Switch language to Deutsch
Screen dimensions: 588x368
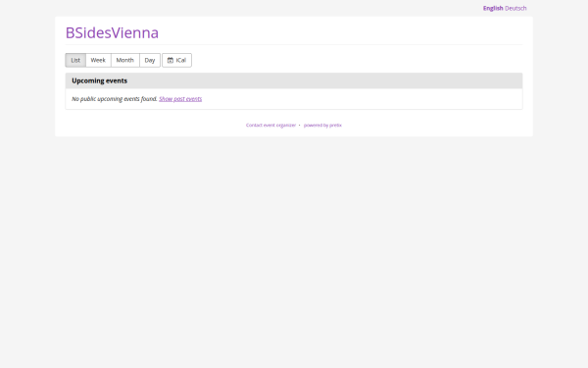515,8
